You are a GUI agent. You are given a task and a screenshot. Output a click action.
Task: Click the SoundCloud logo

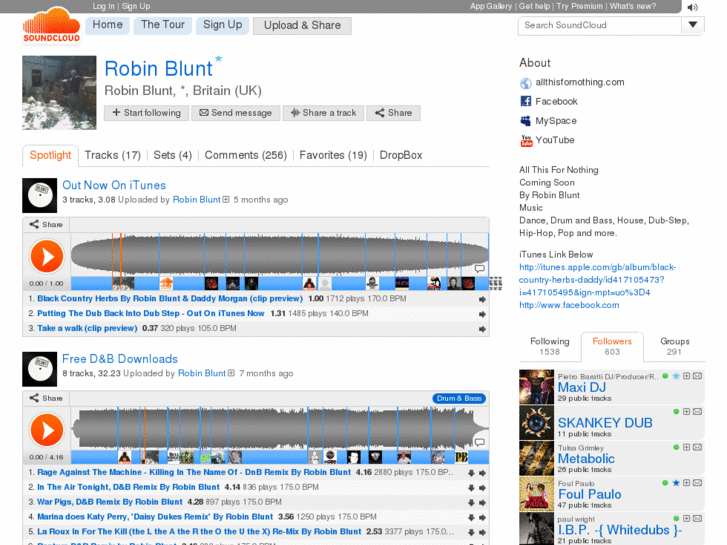pyautogui.click(x=51, y=26)
